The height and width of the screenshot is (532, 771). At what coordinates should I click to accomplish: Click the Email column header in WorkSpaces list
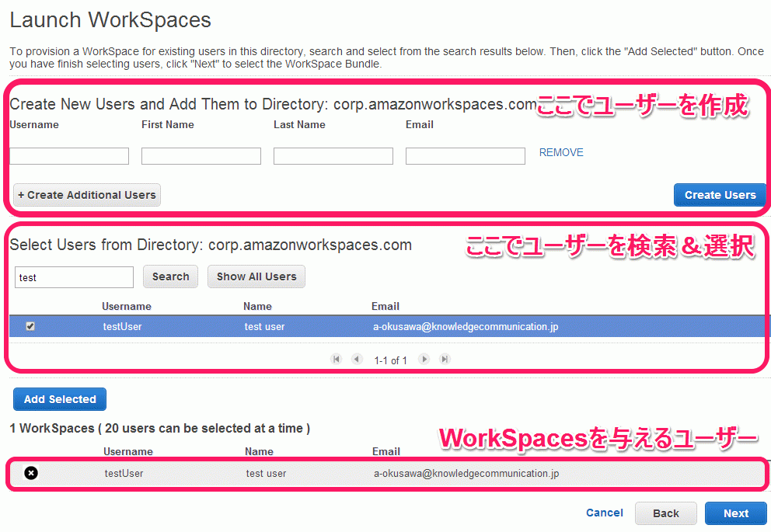click(386, 451)
